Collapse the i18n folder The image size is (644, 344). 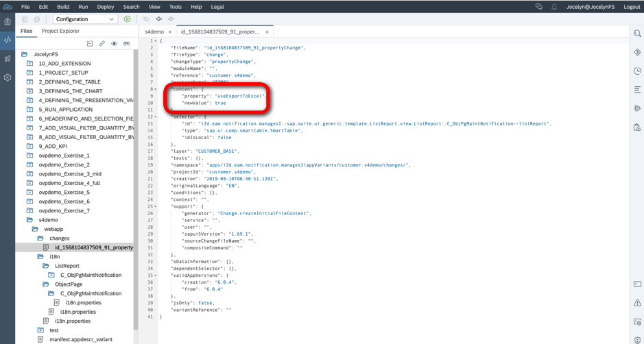(x=40, y=256)
